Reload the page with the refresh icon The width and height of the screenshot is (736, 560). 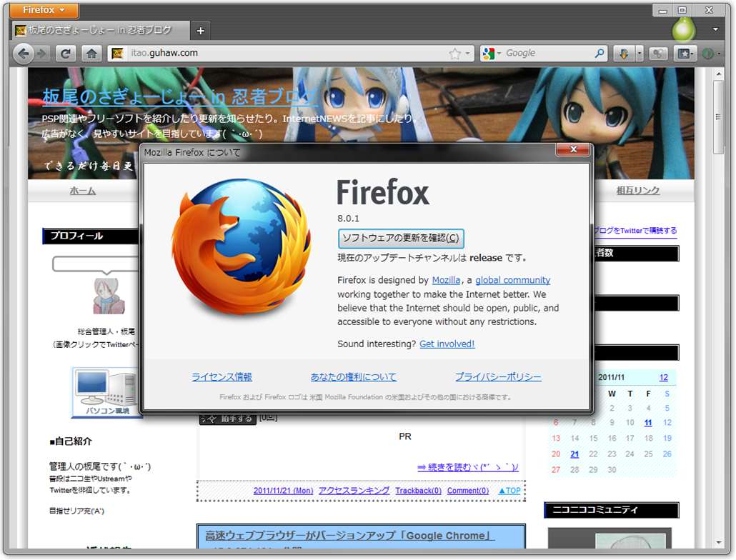(x=66, y=54)
